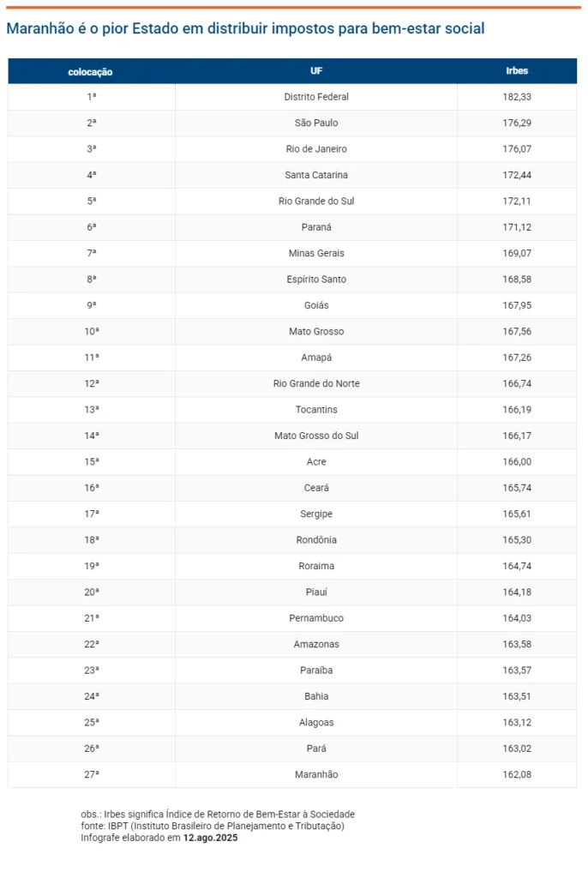Click the headline about Maranhão
The height and width of the screenshot is (878, 588).
pyautogui.click(x=245, y=29)
